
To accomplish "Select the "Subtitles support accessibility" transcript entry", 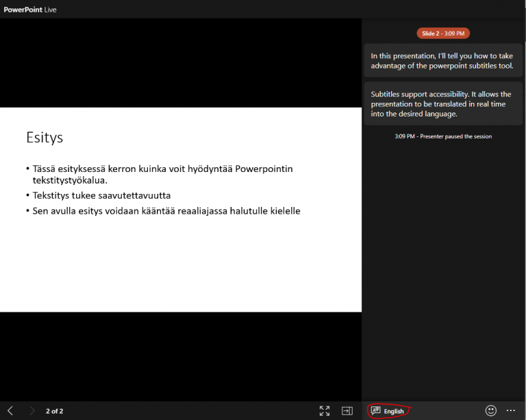I will [x=443, y=104].
